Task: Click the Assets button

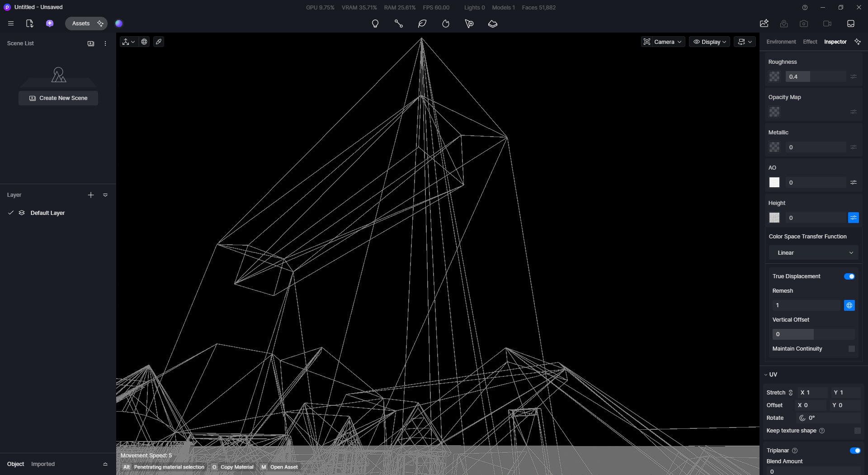Action: pos(81,24)
